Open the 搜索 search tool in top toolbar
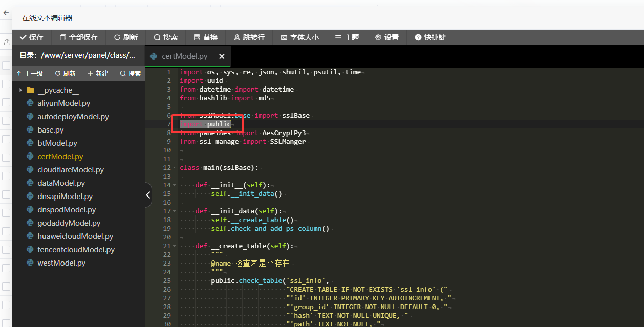The image size is (644, 327). pos(166,37)
